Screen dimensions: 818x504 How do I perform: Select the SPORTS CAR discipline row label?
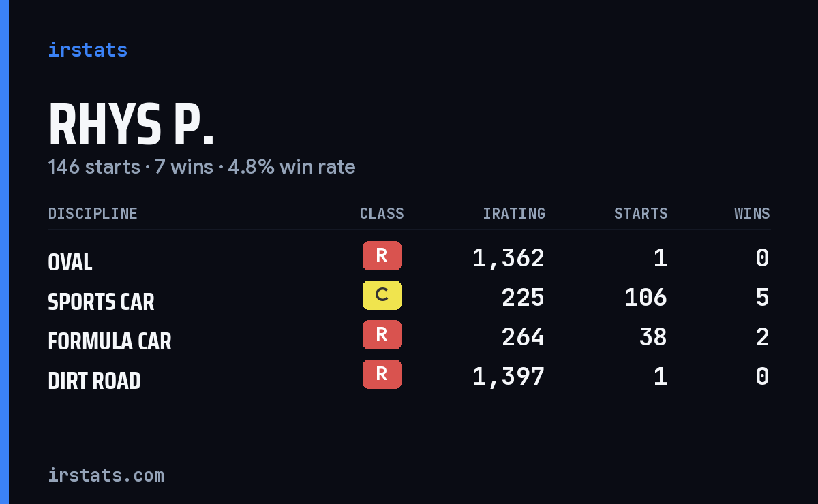(x=101, y=302)
